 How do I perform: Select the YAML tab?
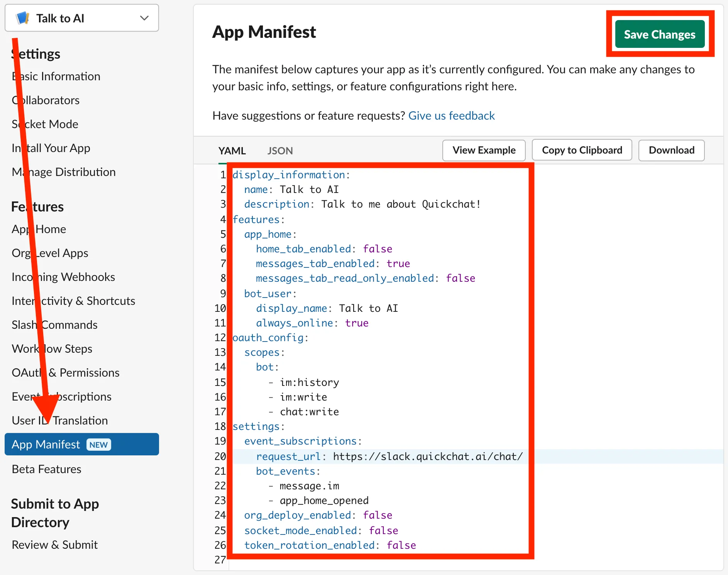[x=232, y=151]
